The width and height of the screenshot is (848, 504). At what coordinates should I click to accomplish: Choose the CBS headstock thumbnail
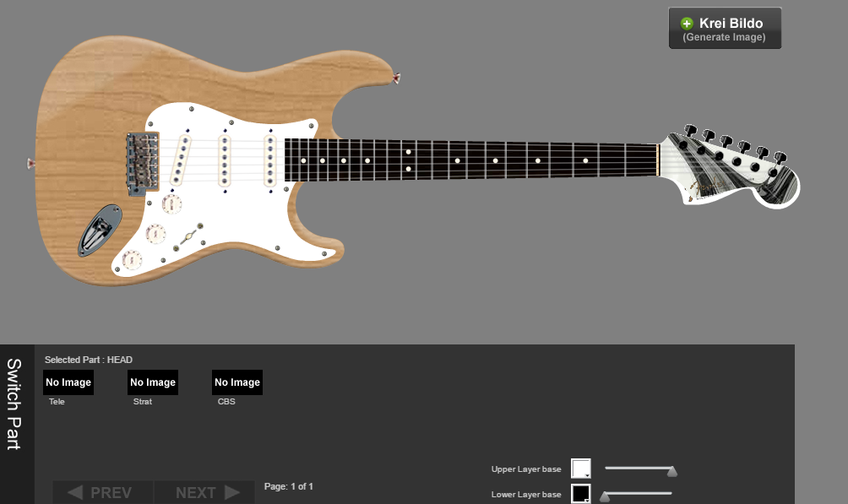tap(237, 382)
